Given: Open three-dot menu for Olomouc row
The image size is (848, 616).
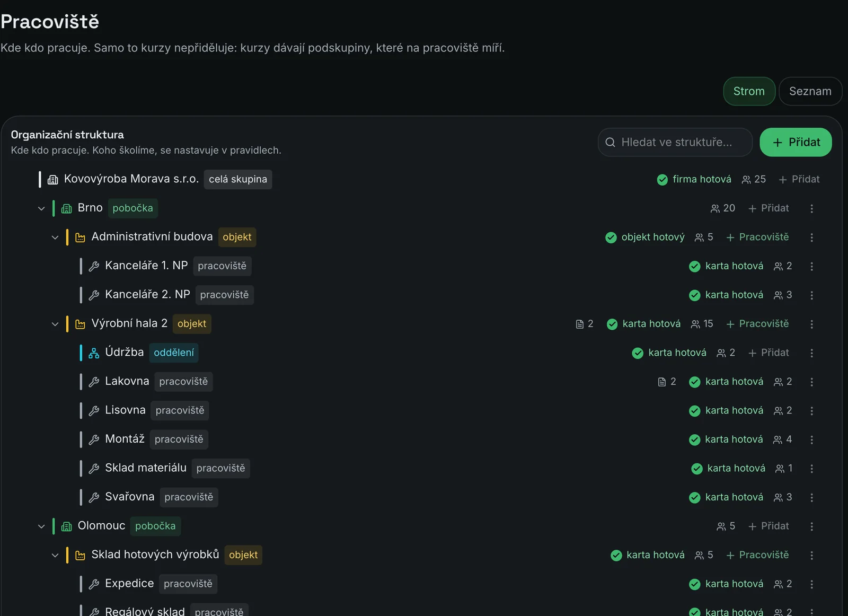Looking at the screenshot, I should click(x=811, y=526).
